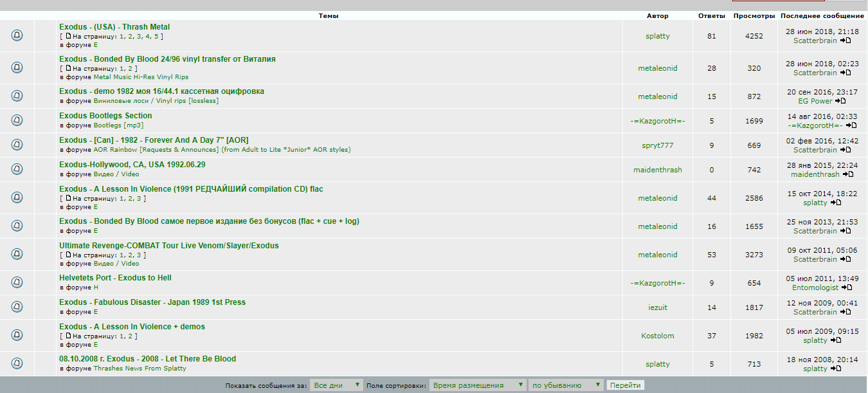This screenshot has height=393, width=868.
Task: Open the 'Время размещения' sort field dropdown
Action: 478,385
